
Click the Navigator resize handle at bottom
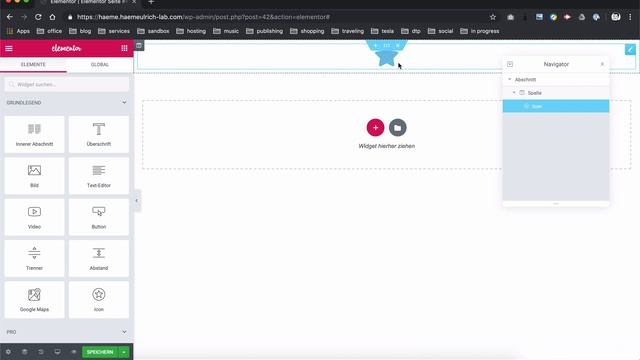556,203
